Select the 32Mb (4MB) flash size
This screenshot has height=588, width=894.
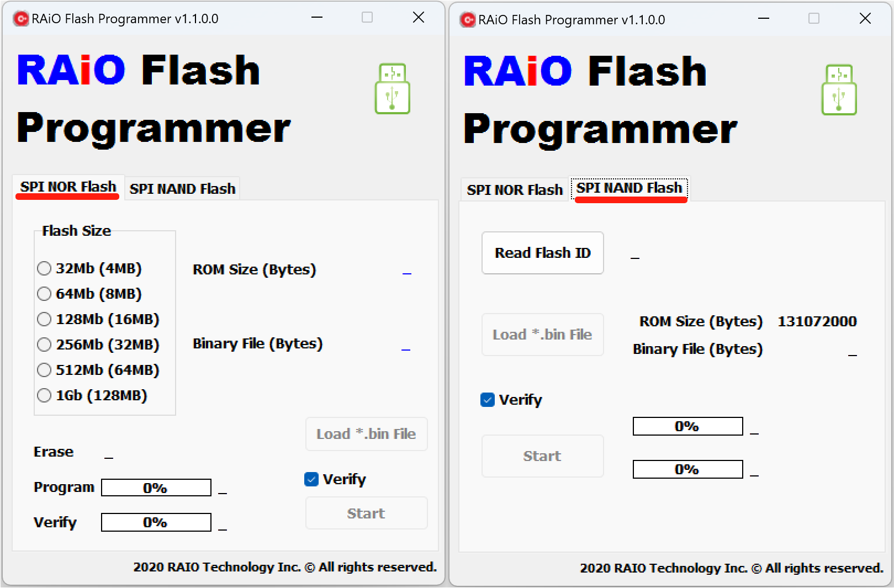(x=44, y=269)
